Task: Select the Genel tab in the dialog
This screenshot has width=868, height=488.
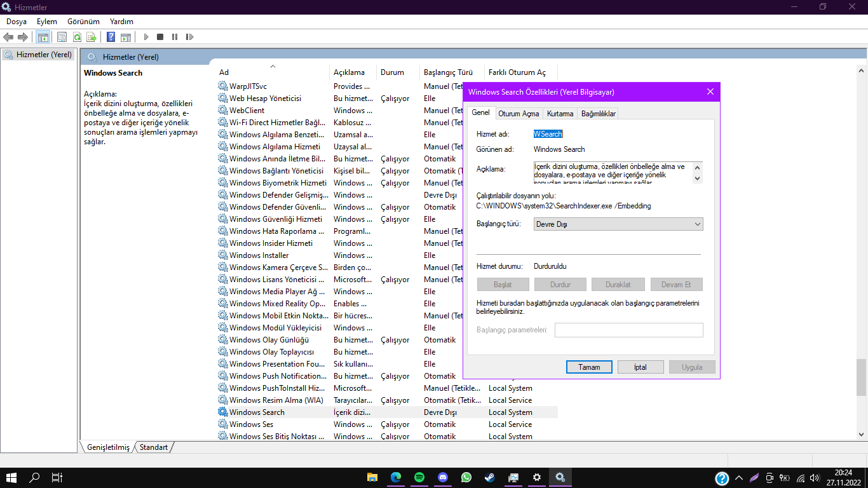Action: pyautogui.click(x=480, y=112)
